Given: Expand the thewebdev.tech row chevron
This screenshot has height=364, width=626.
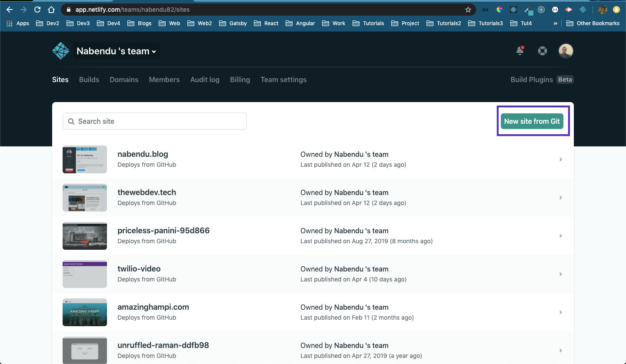Looking at the screenshot, I should (x=561, y=198).
